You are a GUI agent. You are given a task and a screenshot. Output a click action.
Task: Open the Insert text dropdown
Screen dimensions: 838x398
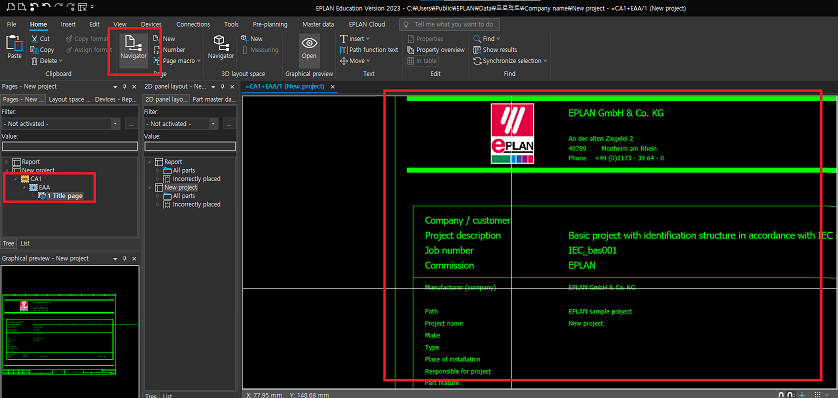click(x=355, y=38)
